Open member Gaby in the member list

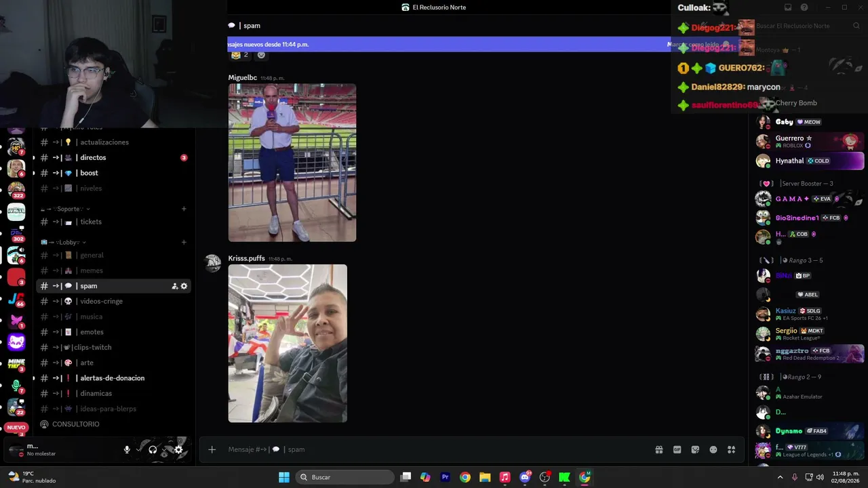tap(810, 122)
